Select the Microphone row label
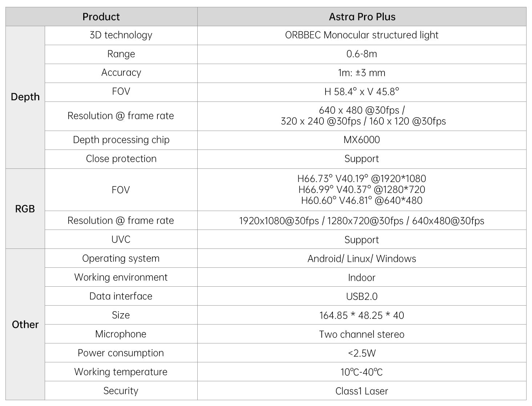The image size is (532, 406). click(121, 334)
